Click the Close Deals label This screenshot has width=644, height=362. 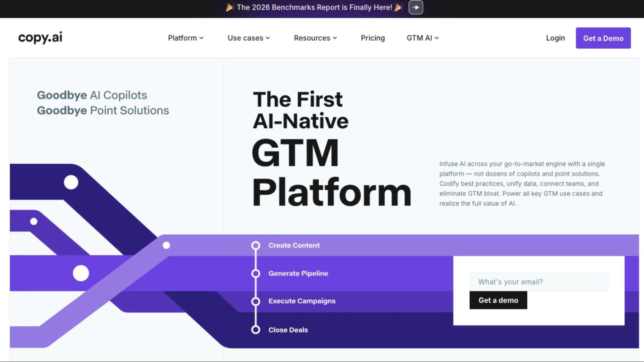click(288, 330)
